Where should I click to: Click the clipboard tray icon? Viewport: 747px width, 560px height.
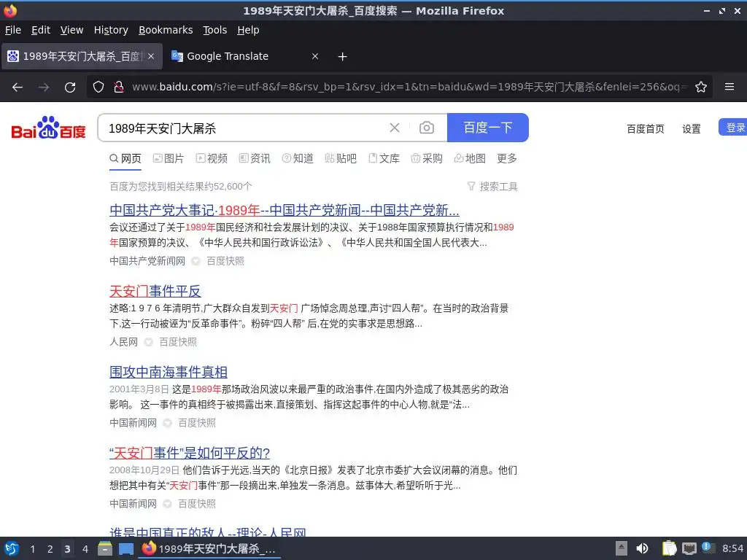click(x=669, y=548)
